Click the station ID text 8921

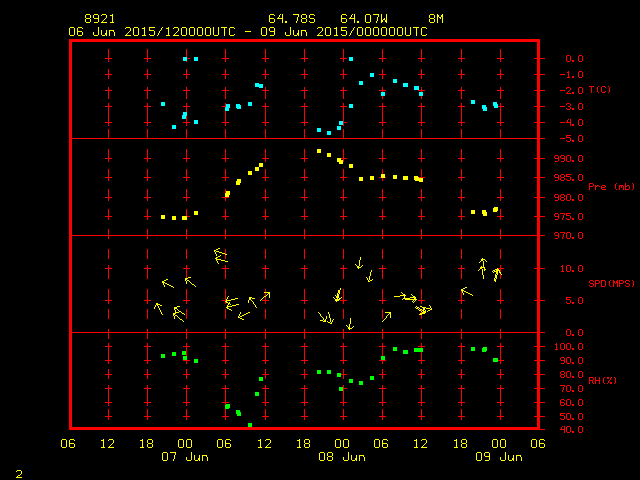pyautogui.click(x=100, y=19)
